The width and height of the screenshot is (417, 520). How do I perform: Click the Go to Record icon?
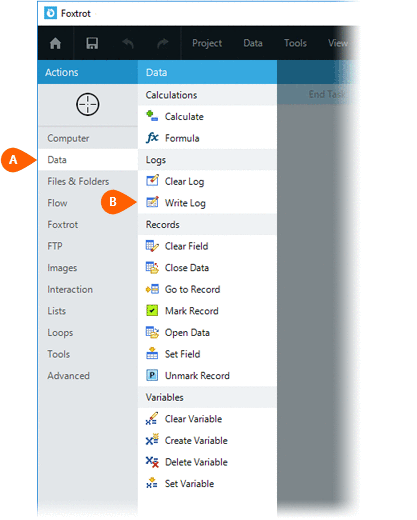point(152,289)
